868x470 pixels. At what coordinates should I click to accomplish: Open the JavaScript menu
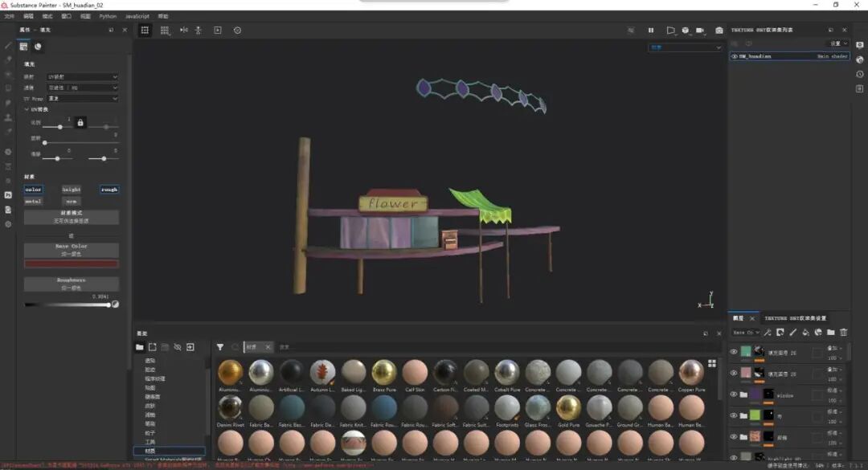pos(137,17)
